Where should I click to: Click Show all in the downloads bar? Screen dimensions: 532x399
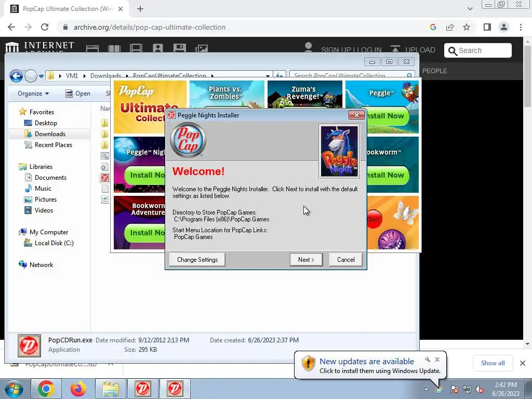(493, 363)
